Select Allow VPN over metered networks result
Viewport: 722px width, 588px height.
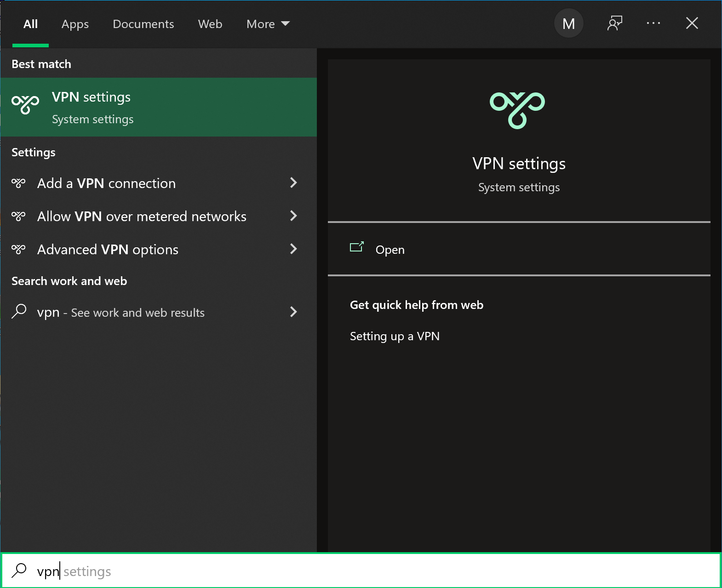(x=159, y=217)
